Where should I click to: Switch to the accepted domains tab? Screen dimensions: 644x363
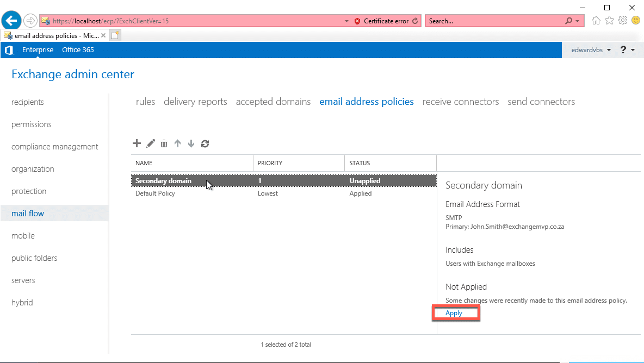click(x=273, y=102)
